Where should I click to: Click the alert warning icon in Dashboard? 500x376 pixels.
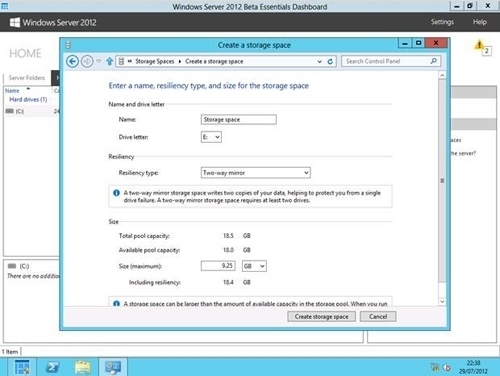pos(479,45)
